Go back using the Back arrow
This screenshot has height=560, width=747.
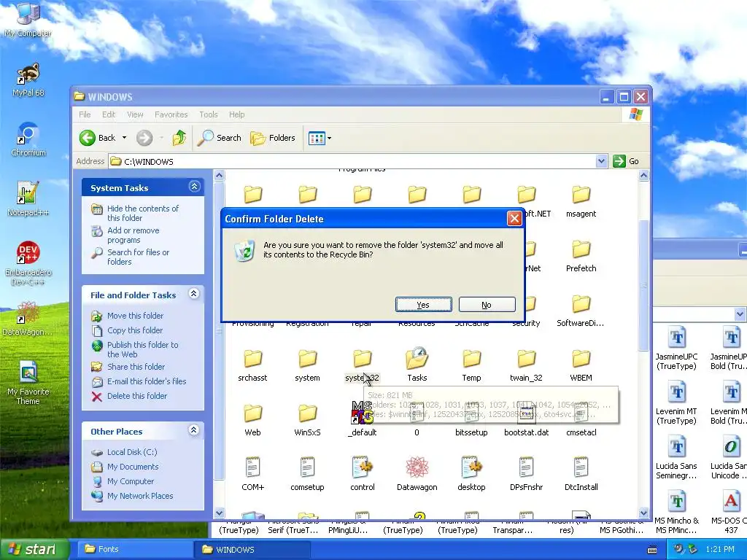coord(98,138)
